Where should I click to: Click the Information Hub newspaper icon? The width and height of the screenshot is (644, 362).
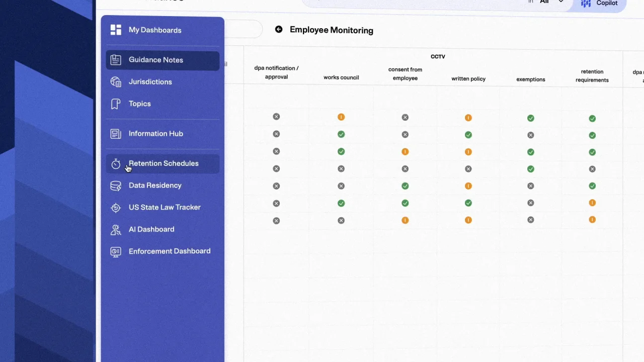coord(116,134)
